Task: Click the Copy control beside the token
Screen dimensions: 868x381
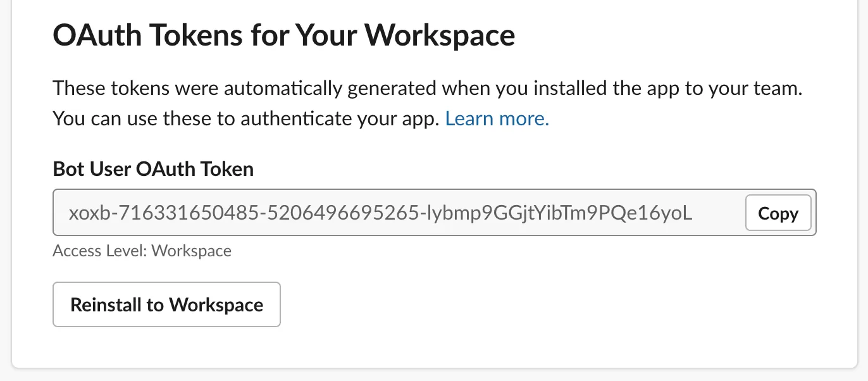Action: 778,213
